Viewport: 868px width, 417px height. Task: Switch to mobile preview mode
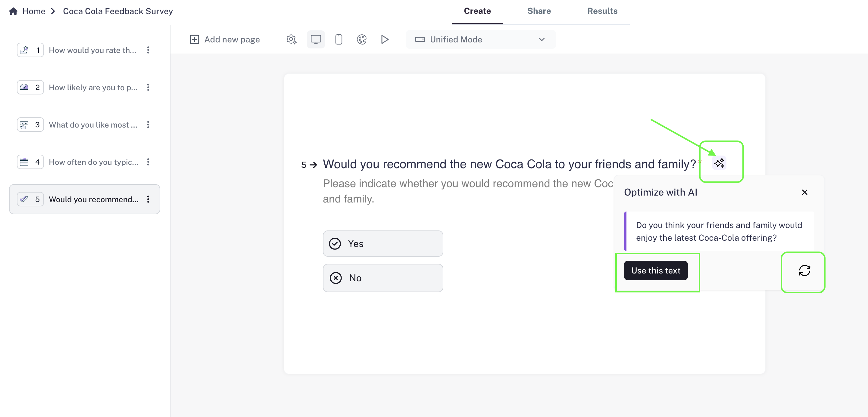tap(339, 39)
